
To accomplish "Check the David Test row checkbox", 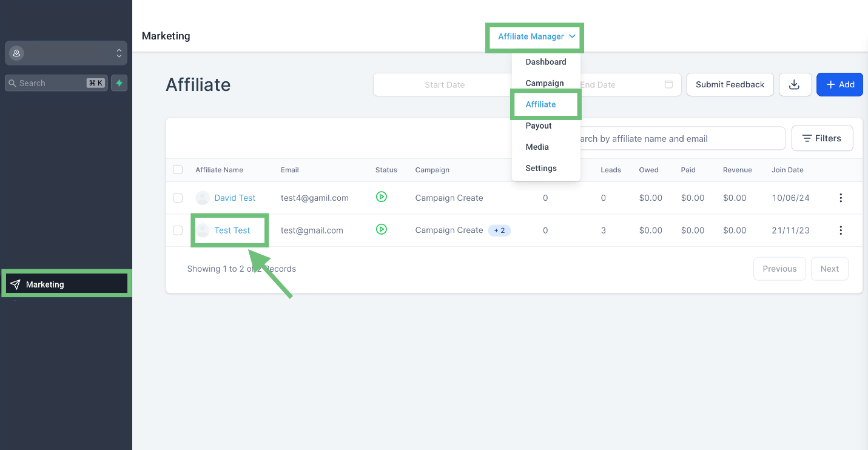I will [178, 198].
